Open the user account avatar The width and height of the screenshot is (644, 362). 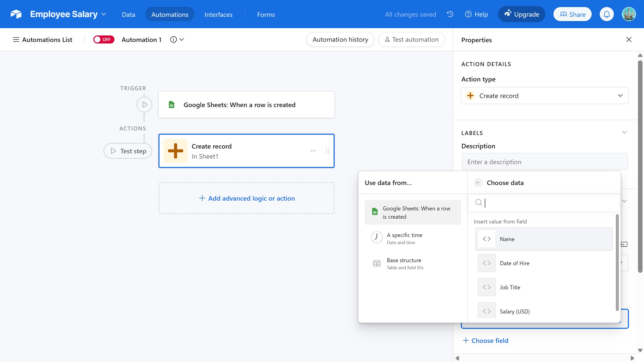click(629, 14)
